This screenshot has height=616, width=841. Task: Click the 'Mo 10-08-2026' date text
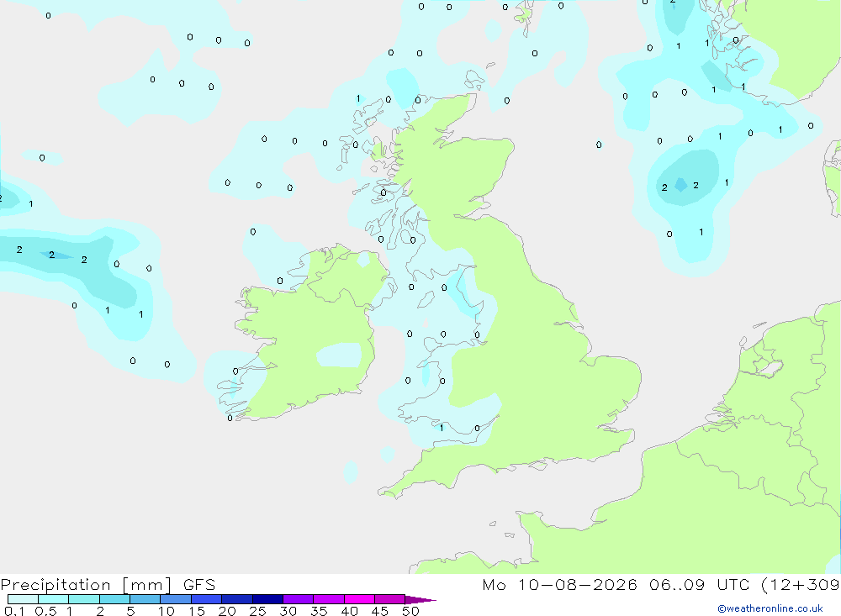(x=559, y=584)
